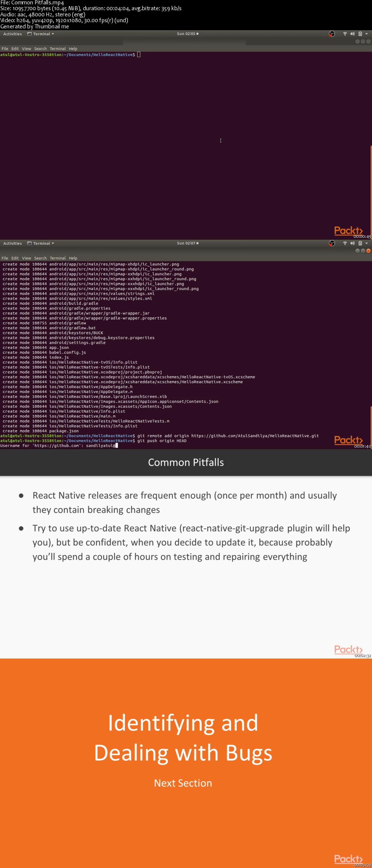The height and width of the screenshot is (868, 372).
Task: Click the GitHub URL in git remote add command
Action: [x=255, y=436]
